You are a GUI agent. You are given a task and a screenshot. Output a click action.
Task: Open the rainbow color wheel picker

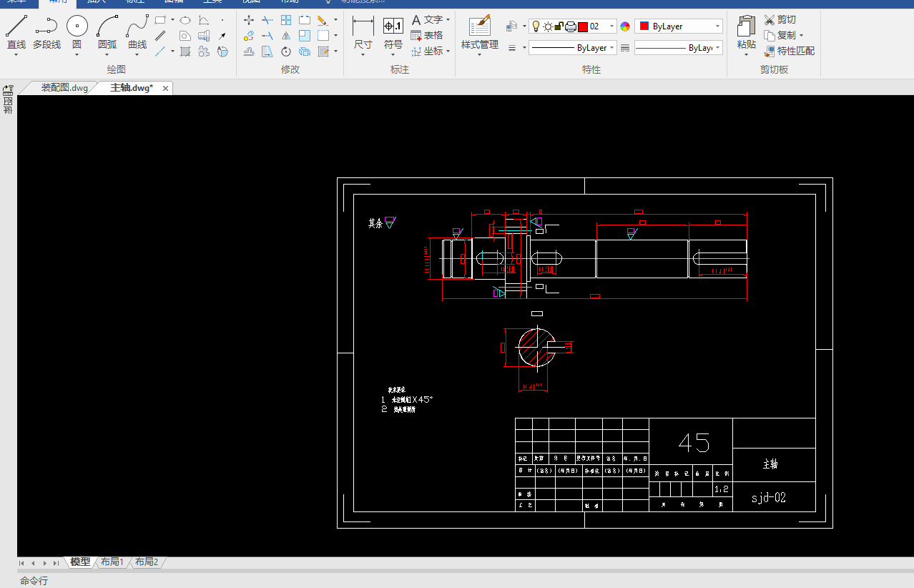coord(625,26)
